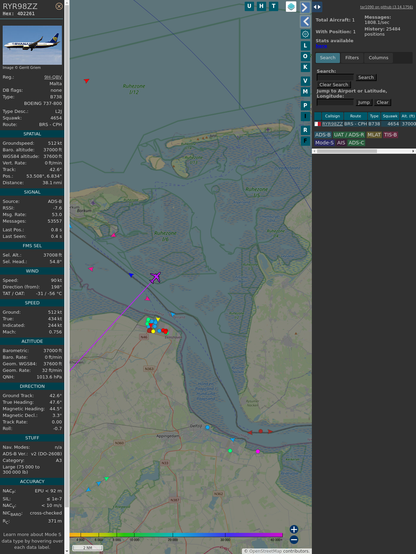Toggle the U map button
Image resolution: width=416 pixels, height=554 pixels.
[250, 6]
